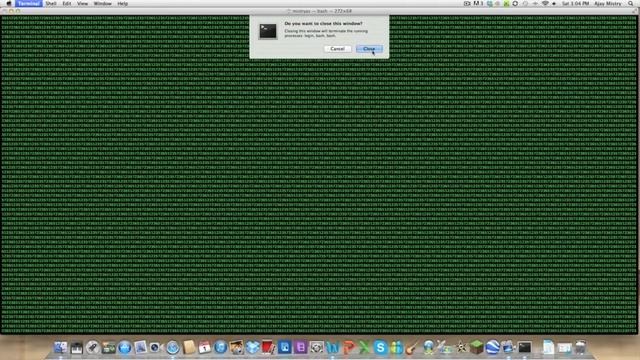Open Calendar icon in the Dock
Viewport: 640px width, 360px height.
click(204, 347)
